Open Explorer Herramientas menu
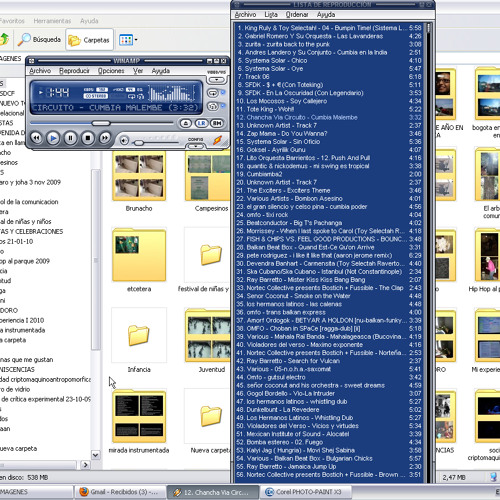The image size is (500, 500). (x=52, y=21)
